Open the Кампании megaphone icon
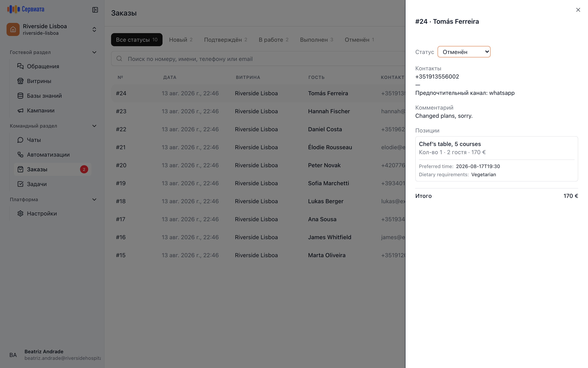 [x=20, y=110]
